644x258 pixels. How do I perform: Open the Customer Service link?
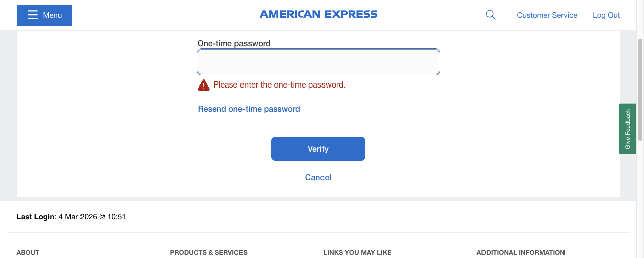coord(547,15)
